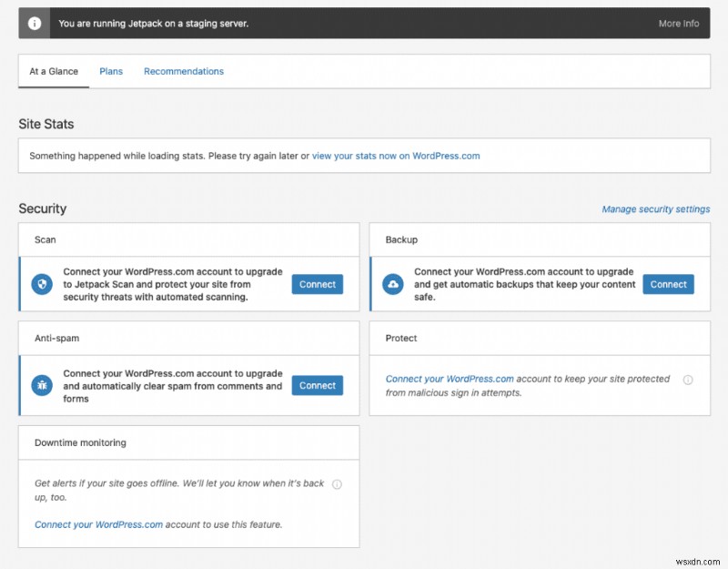Open More Info about staging mode
728x569 pixels.
point(679,24)
